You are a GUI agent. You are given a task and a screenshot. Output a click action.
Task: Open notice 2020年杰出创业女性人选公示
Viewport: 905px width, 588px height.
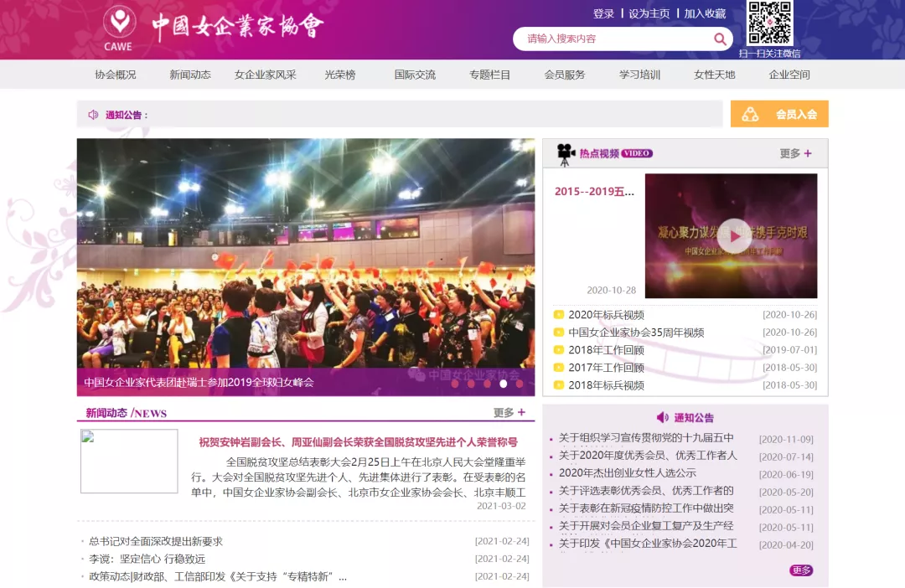[x=628, y=472]
